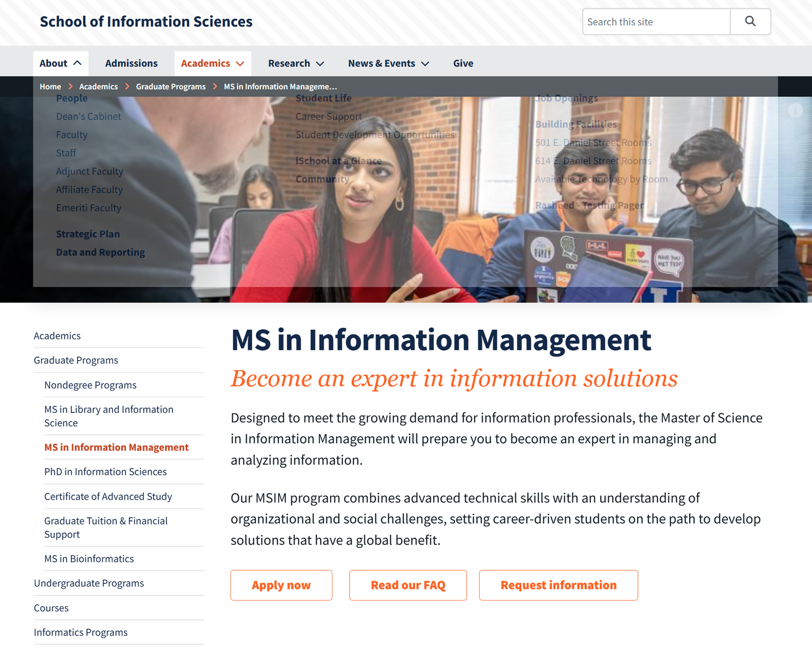Open the Admissions menu item

tap(131, 63)
